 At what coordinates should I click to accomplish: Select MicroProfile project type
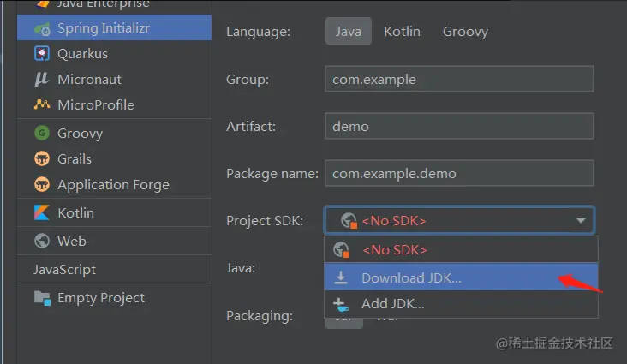click(115, 104)
